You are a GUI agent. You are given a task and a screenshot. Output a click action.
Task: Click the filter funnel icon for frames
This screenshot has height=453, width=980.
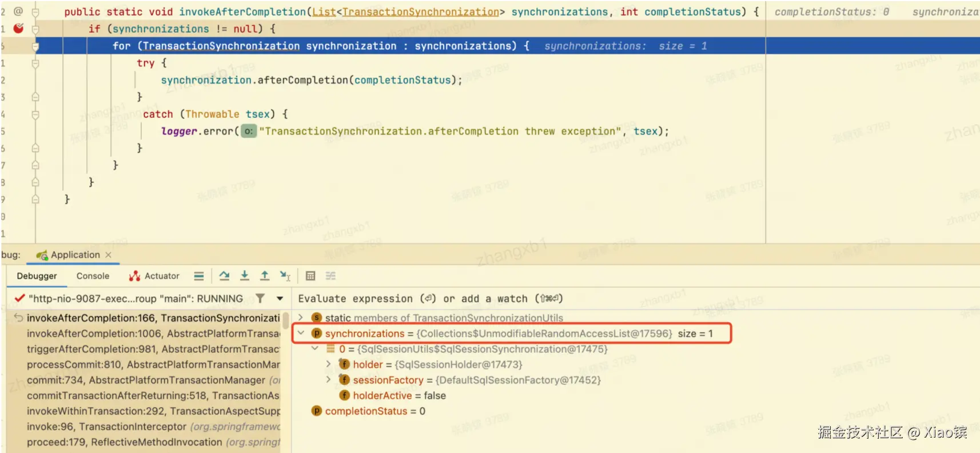click(260, 299)
